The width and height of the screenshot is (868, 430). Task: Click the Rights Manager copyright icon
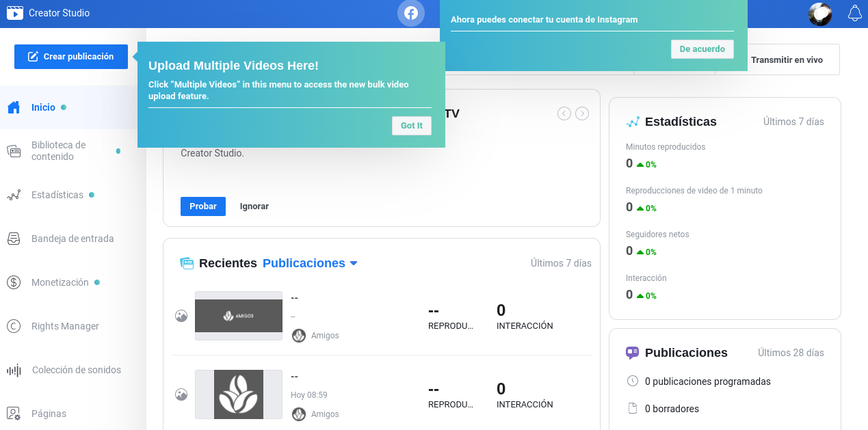point(14,326)
